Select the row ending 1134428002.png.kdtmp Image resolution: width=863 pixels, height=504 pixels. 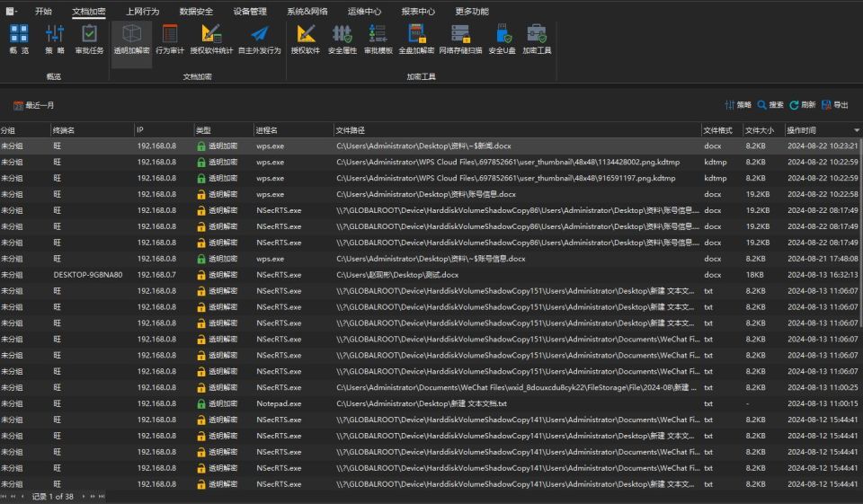point(431,162)
